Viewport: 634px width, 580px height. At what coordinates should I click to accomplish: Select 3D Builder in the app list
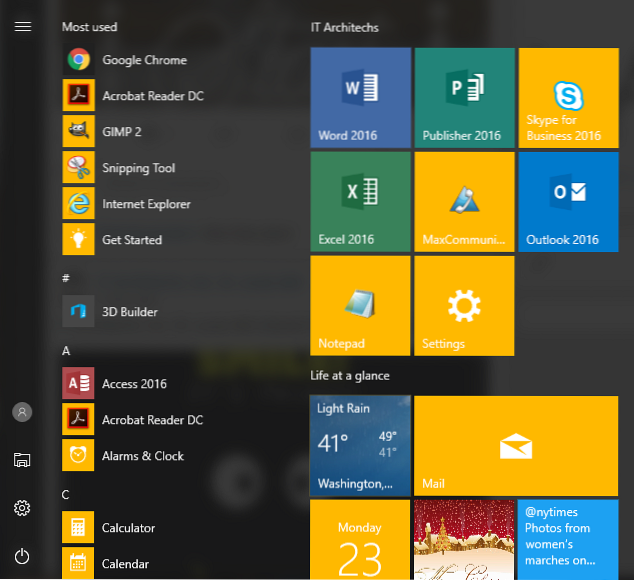point(129,312)
